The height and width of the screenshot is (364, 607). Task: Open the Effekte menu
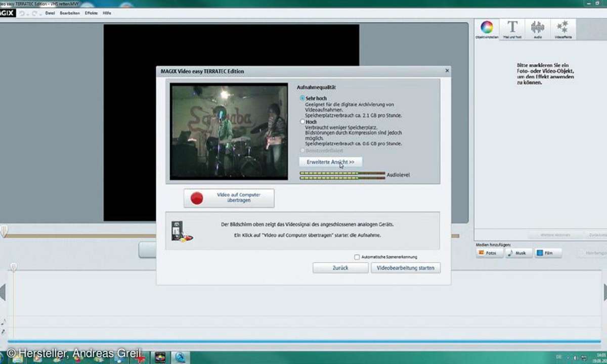pyautogui.click(x=91, y=13)
